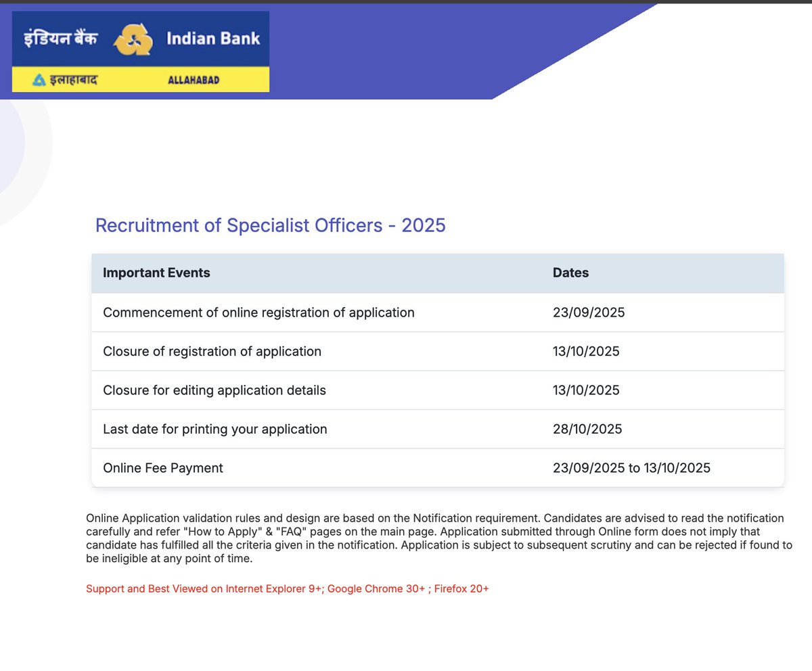Click the date "28/10/2025" cell
The height and width of the screenshot is (671, 812).
(x=587, y=429)
